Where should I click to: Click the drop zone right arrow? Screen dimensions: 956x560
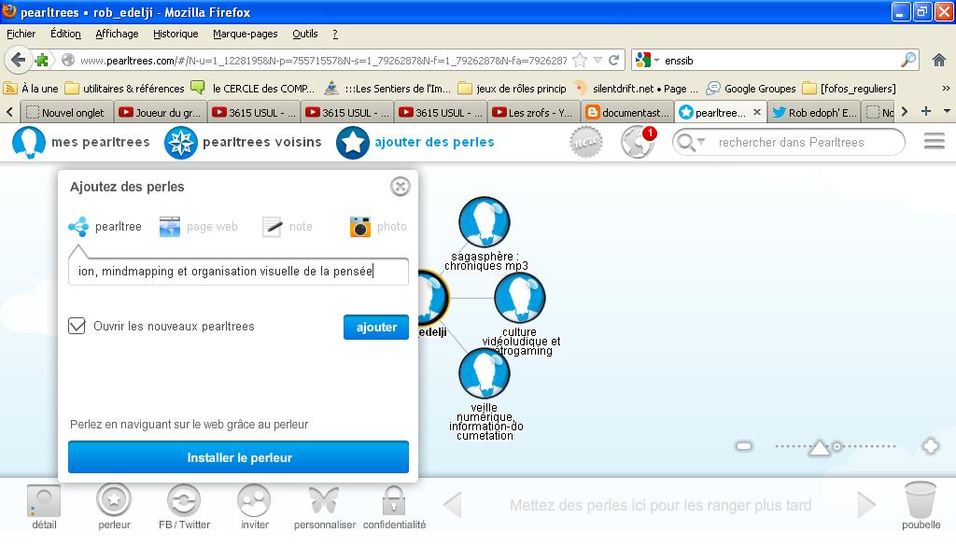click(865, 505)
